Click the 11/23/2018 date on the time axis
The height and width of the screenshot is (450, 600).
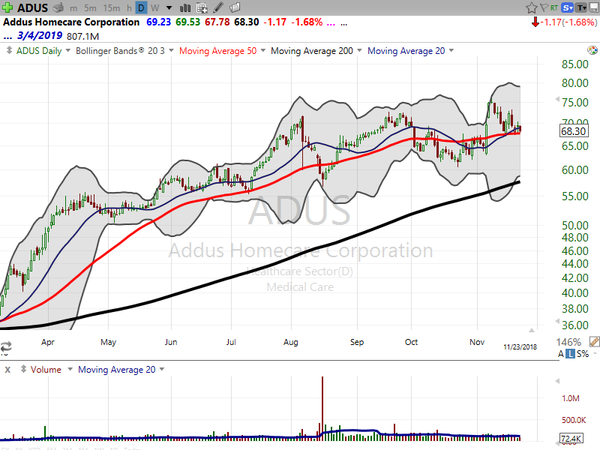tap(520, 347)
